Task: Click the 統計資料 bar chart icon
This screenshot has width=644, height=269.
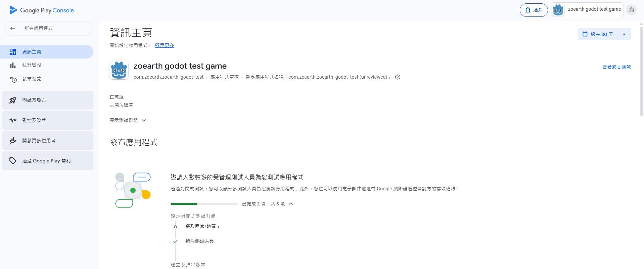Action: [x=13, y=65]
